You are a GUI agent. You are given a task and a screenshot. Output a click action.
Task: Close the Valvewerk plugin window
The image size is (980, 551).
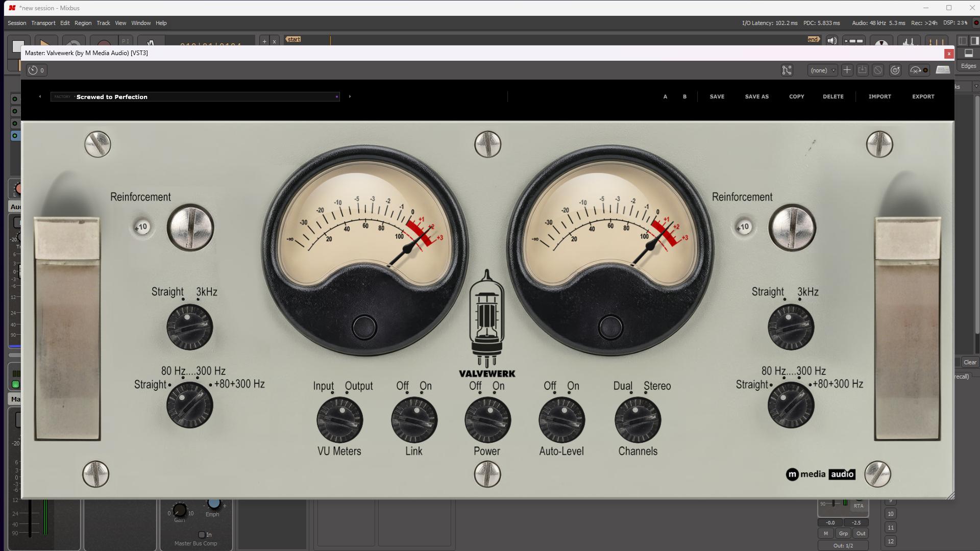(x=949, y=54)
